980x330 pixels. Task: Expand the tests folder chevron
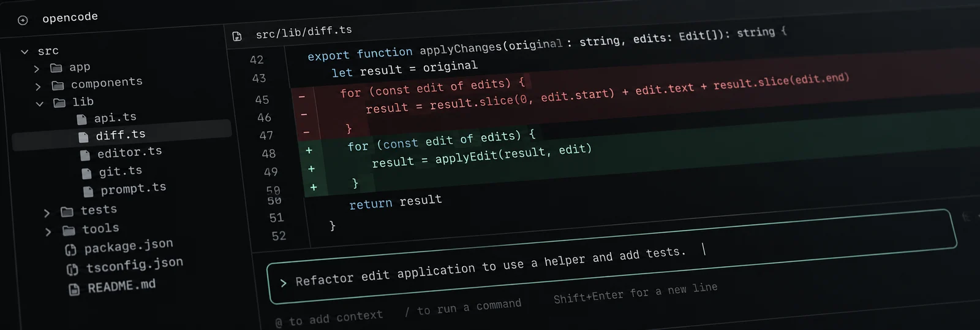click(x=47, y=213)
